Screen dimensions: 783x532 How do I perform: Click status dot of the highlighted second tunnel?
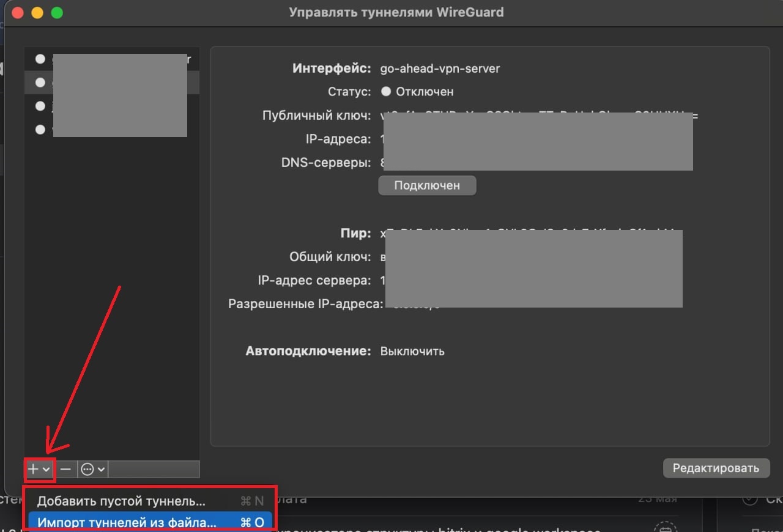[40, 82]
